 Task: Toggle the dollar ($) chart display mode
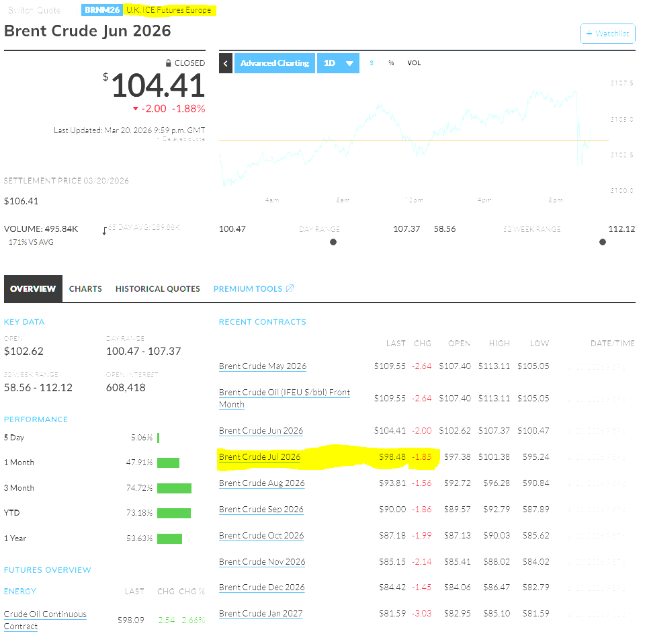(x=372, y=63)
